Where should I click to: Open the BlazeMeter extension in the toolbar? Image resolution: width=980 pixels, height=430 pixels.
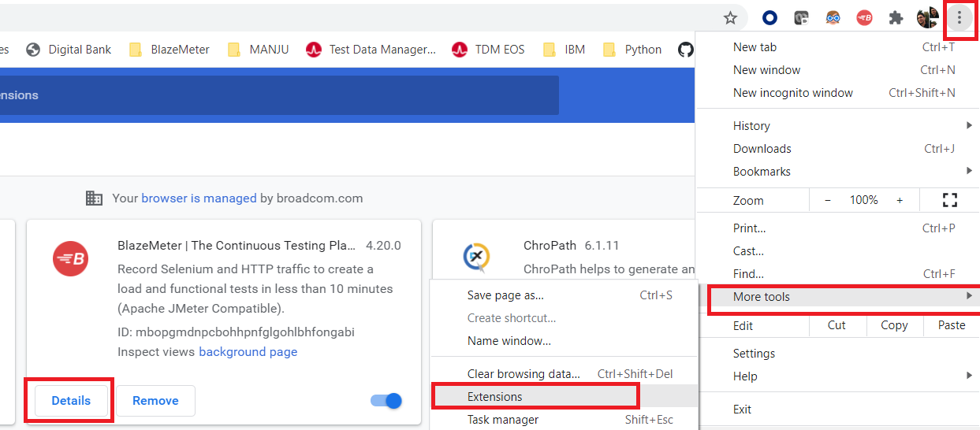point(864,17)
